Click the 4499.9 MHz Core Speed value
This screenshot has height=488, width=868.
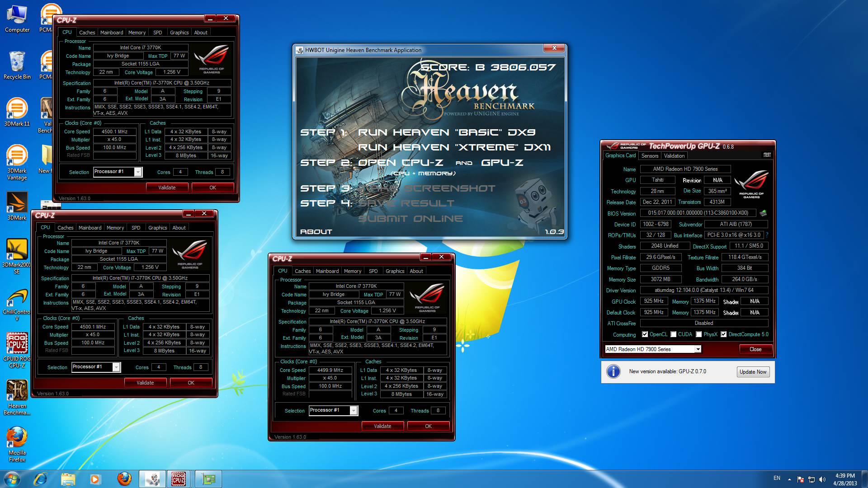pyautogui.click(x=330, y=370)
